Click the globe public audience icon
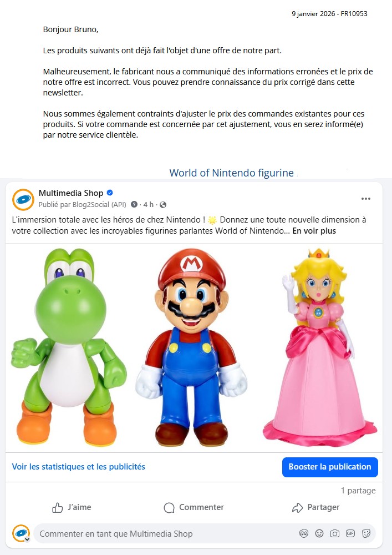 163,205
